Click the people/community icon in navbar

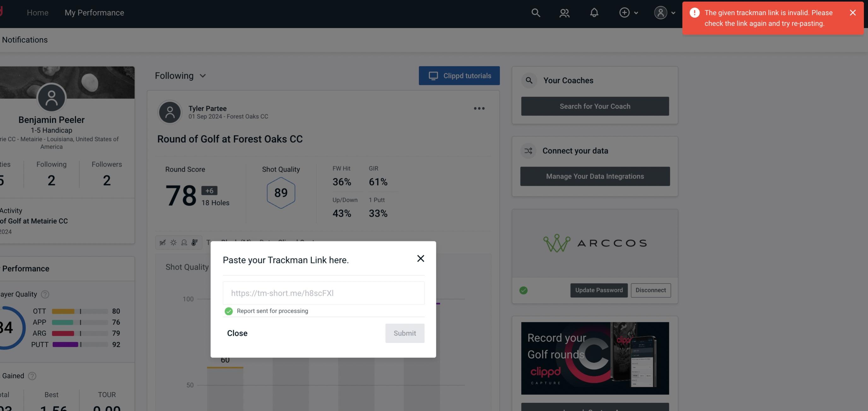[564, 12]
